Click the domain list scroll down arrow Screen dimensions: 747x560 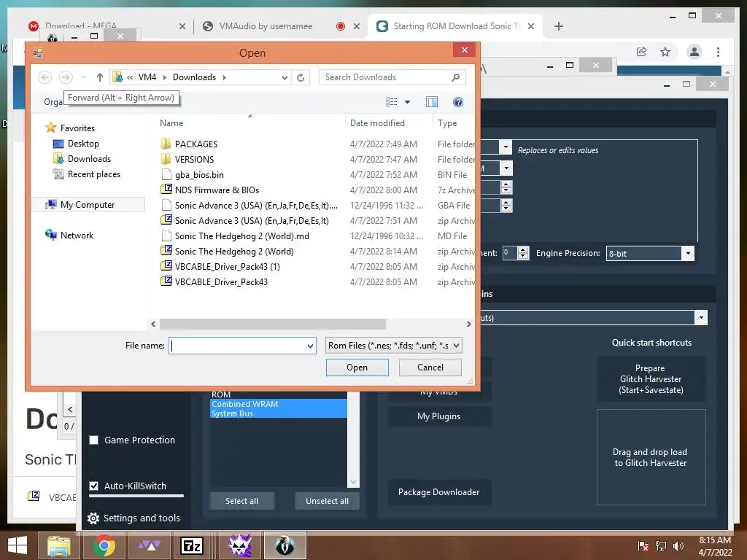coord(354,482)
